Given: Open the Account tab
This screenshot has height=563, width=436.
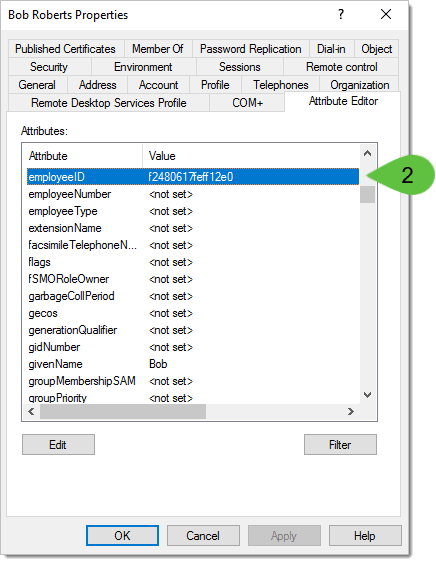Looking at the screenshot, I should (158, 85).
